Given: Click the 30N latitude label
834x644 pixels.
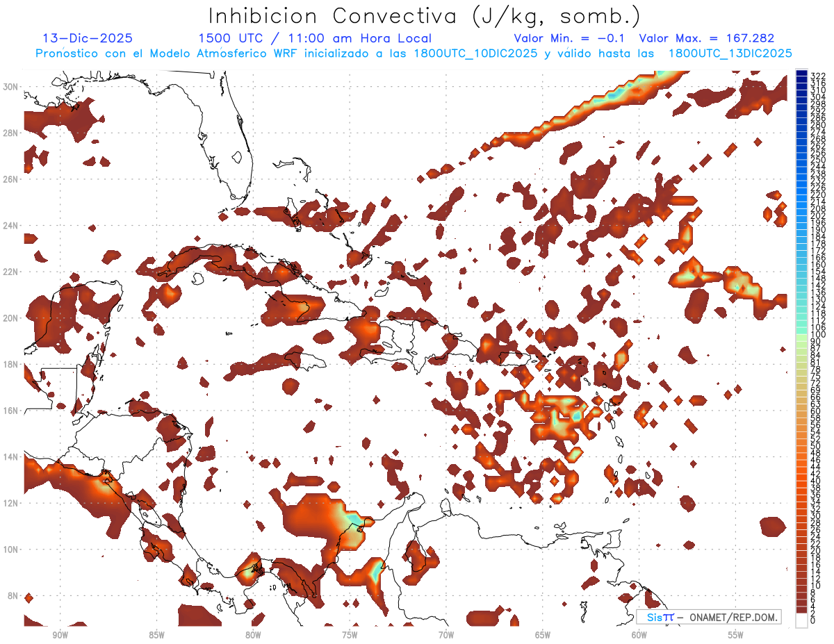Looking at the screenshot, I should 10,87.
